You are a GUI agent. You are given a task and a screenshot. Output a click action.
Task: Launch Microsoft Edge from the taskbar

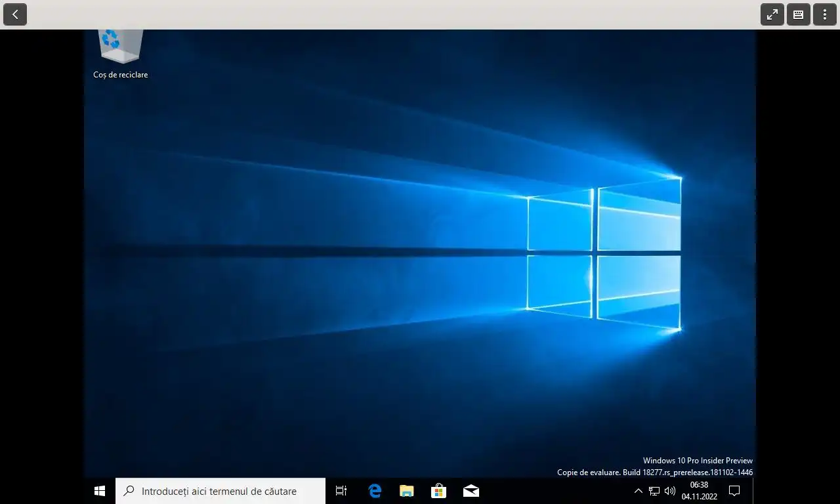pos(375,491)
